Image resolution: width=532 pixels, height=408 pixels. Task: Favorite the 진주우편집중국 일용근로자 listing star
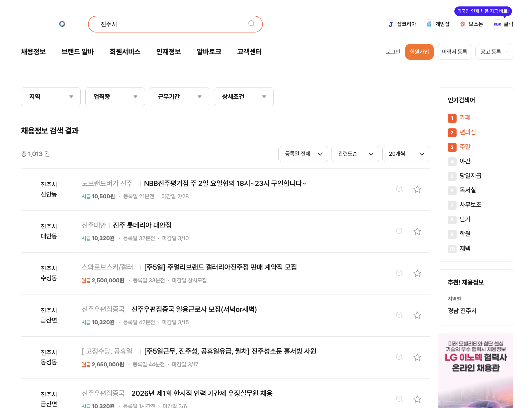pos(417,315)
